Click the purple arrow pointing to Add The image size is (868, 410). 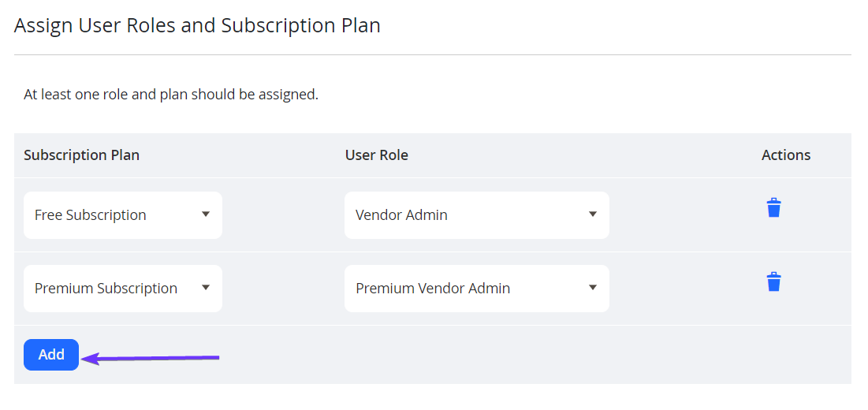click(151, 359)
